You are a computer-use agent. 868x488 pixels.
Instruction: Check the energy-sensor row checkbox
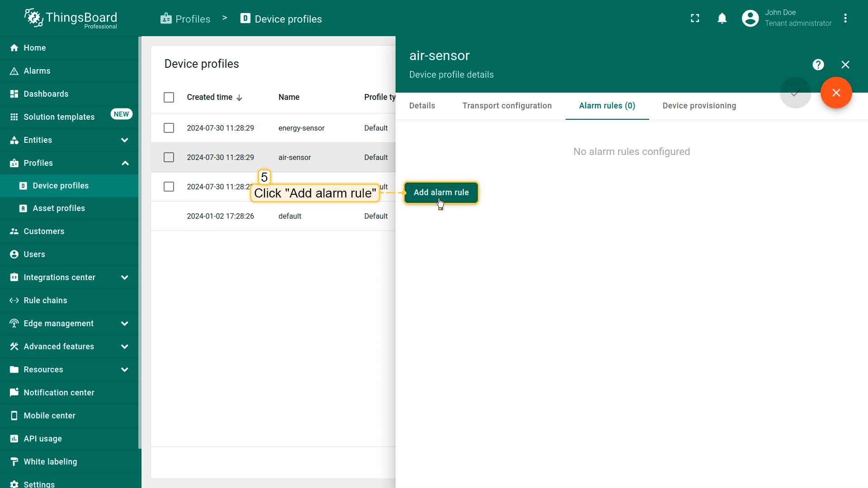(x=169, y=128)
